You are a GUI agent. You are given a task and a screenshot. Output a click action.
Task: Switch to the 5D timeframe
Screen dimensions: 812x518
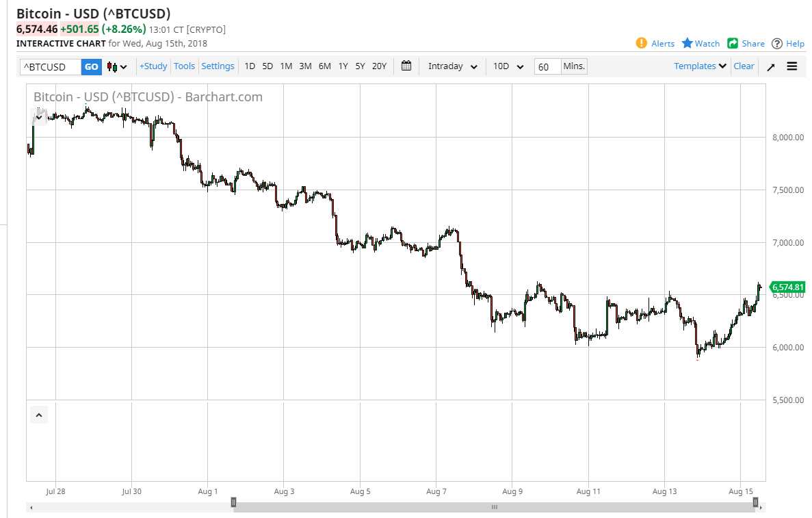coord(267,66)
